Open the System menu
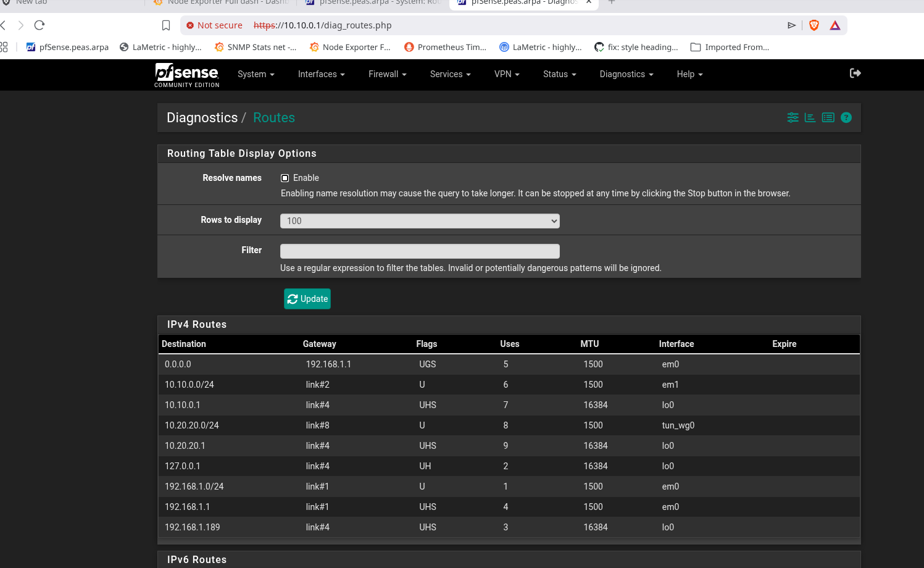924x568 pixels. tap(256, 74)
